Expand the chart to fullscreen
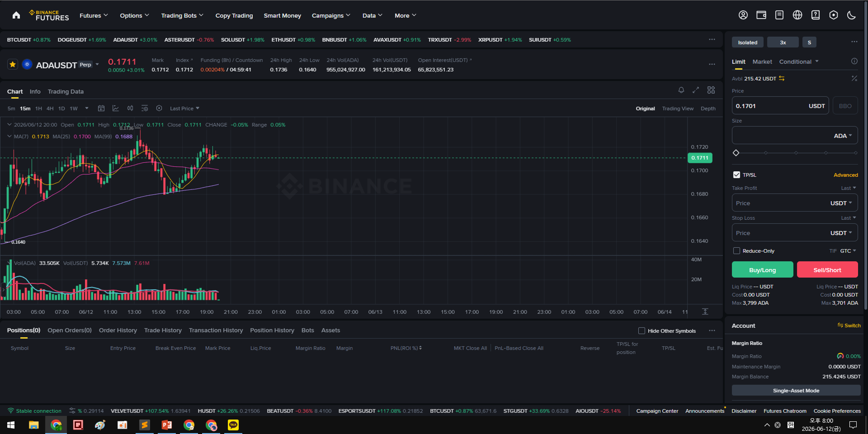Screen dimensions: 868x434 (696, 90)
